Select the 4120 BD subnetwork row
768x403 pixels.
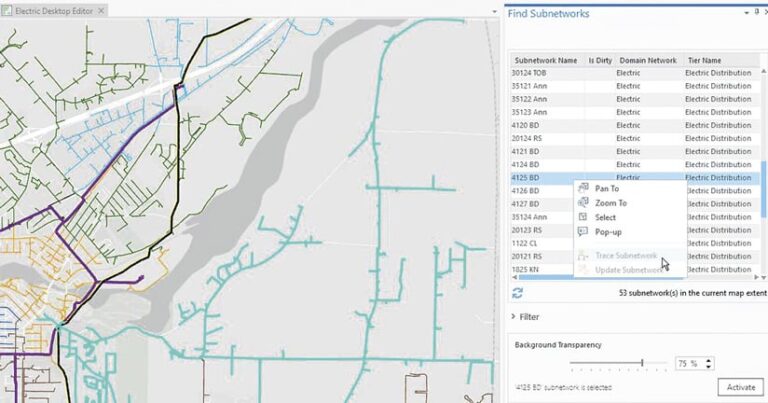click(x=635, y=125)
